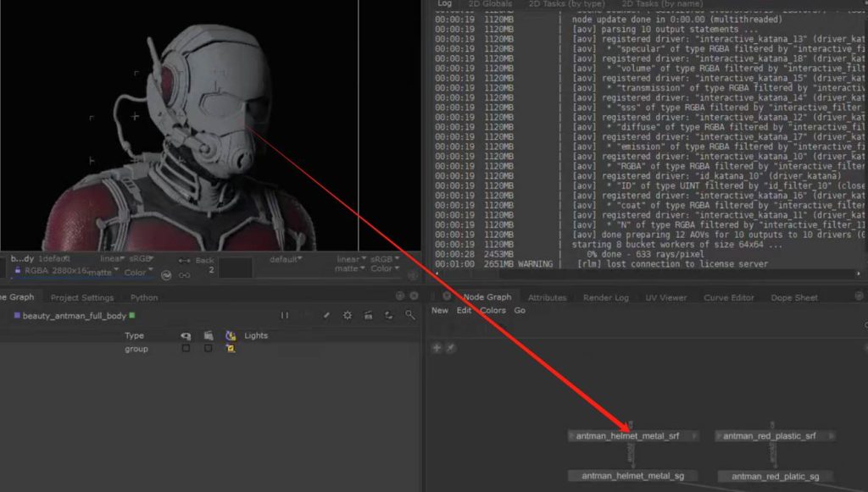Screen dimensions: 868x492
Task: Click the light-linking icon in the group row
Action: coord(230,349)
